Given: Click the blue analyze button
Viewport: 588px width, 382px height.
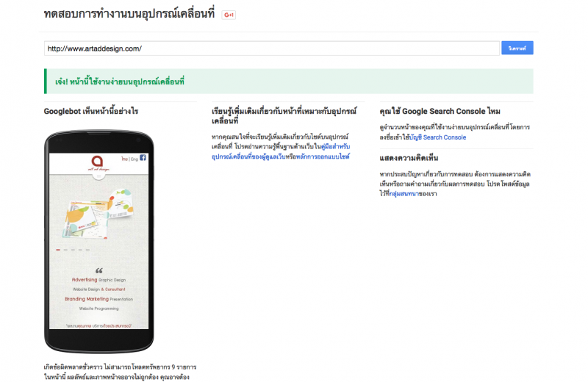Looking at the screenshot, I should point(517,48).
